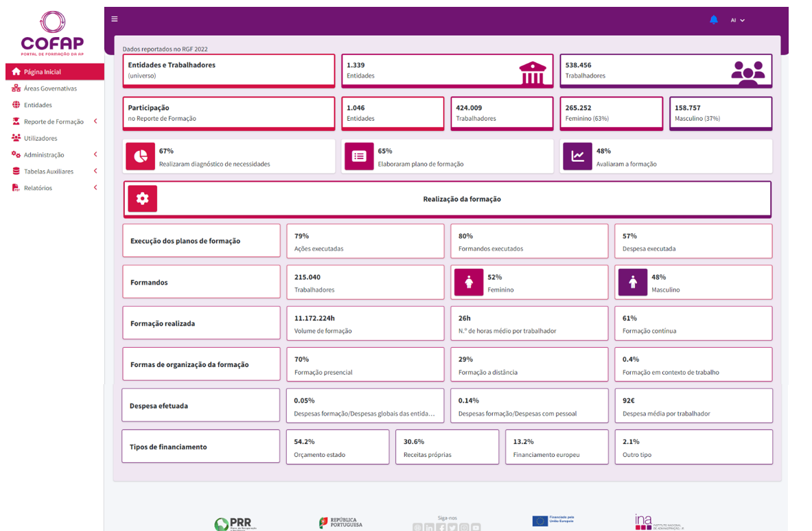Select the 1.339 Entidades card
The height and width of the screenshot is (531, 812).
pyautogui.click(x=448, y=71)
